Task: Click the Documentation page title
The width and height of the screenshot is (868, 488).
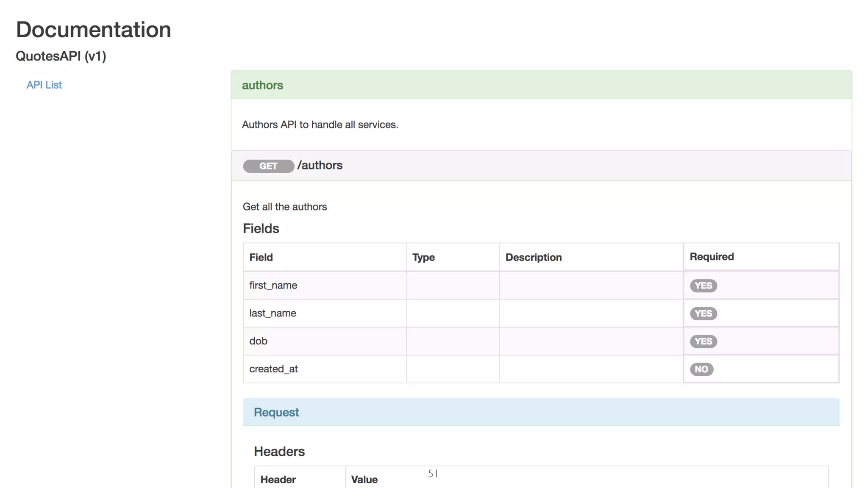Action: pyautogui.click(x=93, y=30)
